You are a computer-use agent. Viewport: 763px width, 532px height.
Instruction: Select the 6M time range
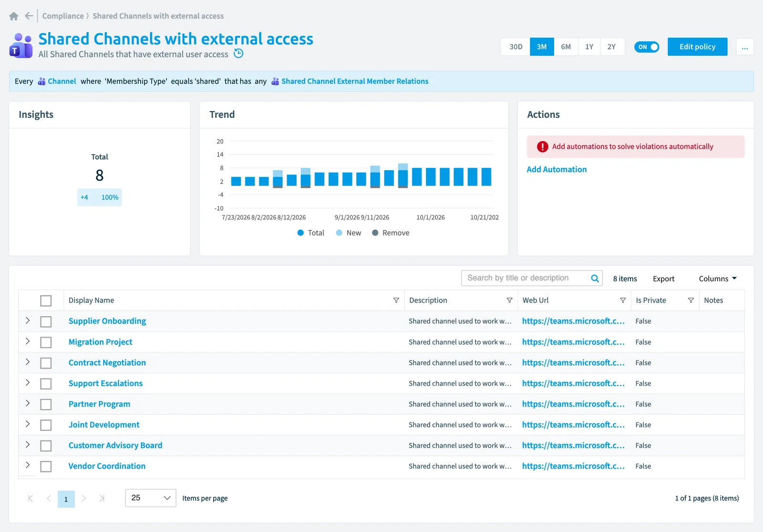pyautogui.click(x=566, y=47)
